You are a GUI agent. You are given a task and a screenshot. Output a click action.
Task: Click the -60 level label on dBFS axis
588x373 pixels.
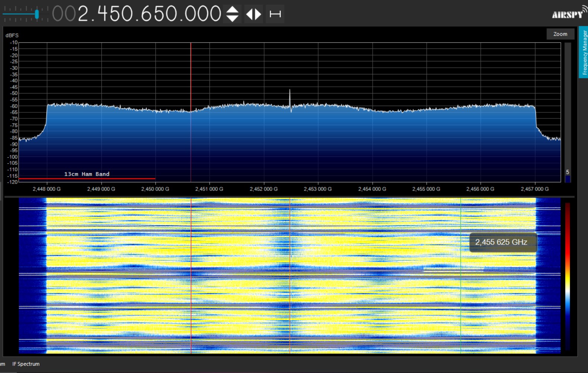pos(14,106)
